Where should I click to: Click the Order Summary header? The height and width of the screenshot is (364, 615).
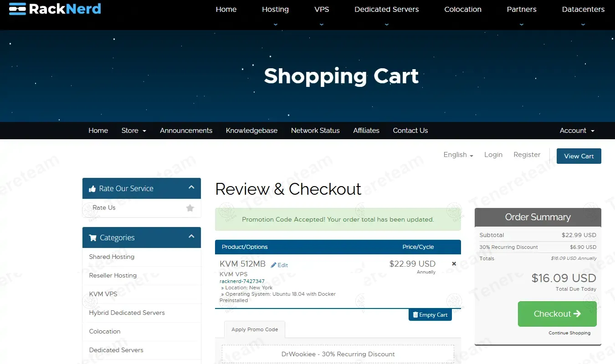pos(538,217)
